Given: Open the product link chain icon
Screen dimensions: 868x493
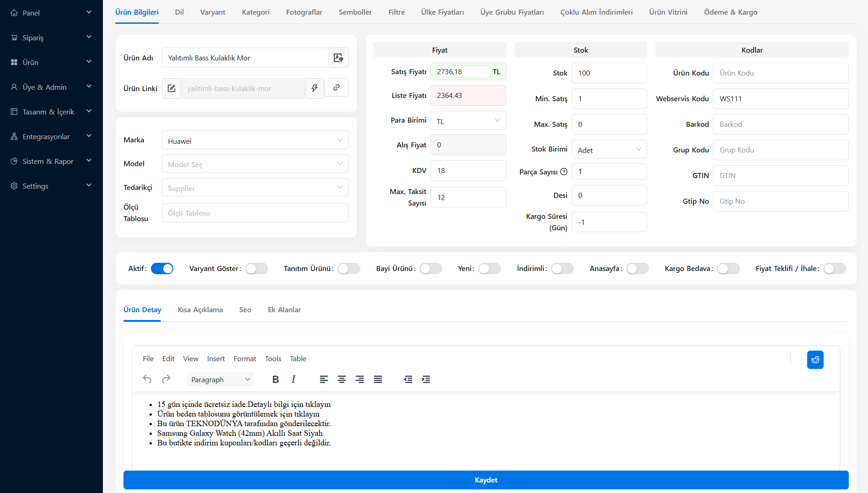Looking at the screenshot, I should [337, 87].
